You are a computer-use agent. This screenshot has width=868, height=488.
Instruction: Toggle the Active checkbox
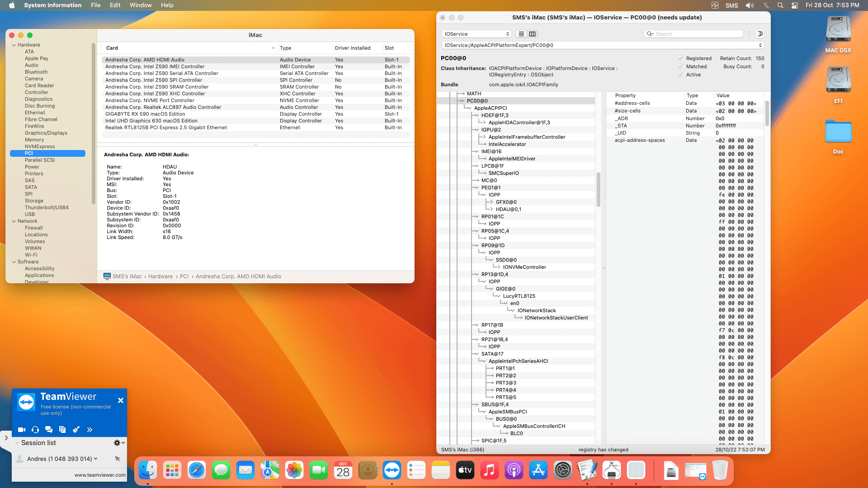tap(681, 75)
